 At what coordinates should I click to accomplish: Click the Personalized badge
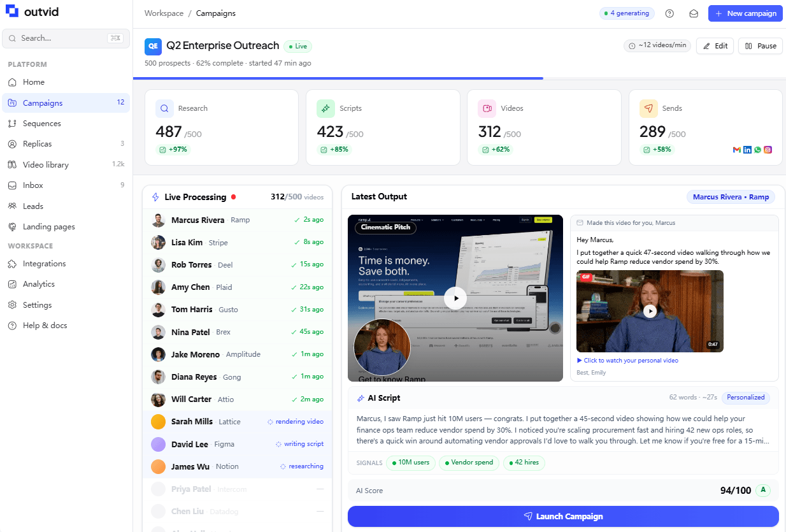tap(746, 398)
